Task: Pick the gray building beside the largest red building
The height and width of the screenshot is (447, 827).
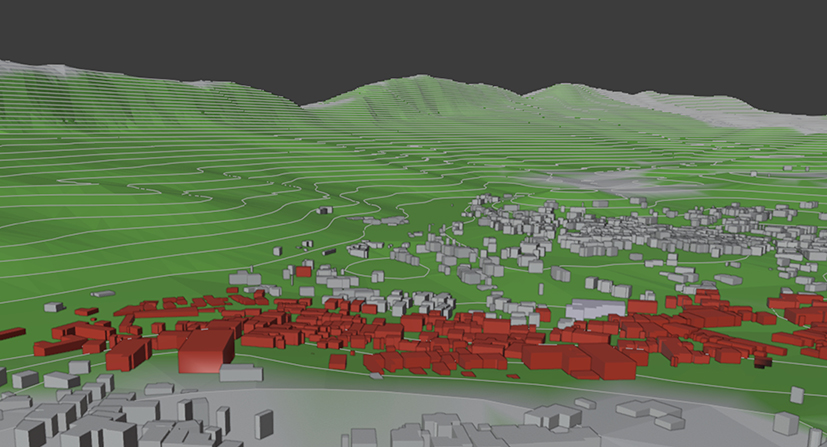Action: (241, 372)
